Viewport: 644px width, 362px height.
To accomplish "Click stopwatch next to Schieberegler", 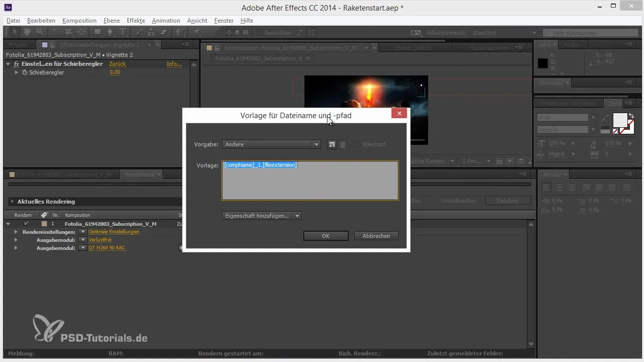I will click(x=24, y=72).
